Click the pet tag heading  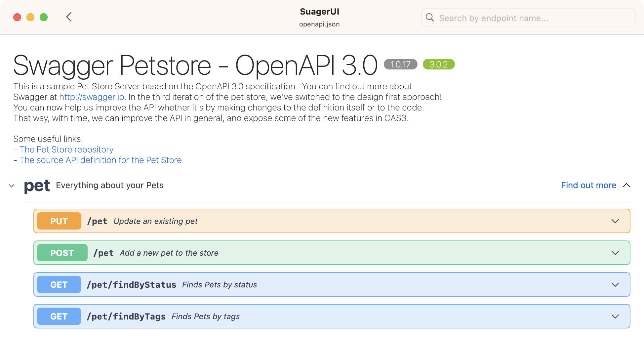pos(37,186)
